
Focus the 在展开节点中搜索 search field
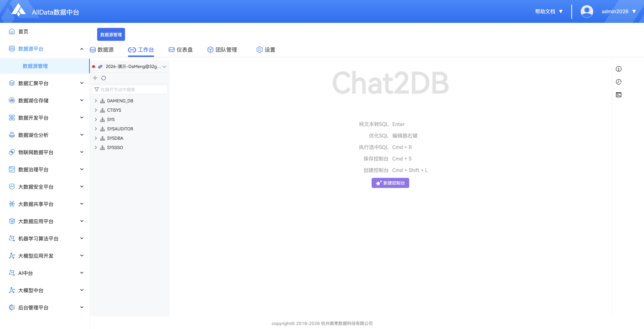[x=129, y=89]
